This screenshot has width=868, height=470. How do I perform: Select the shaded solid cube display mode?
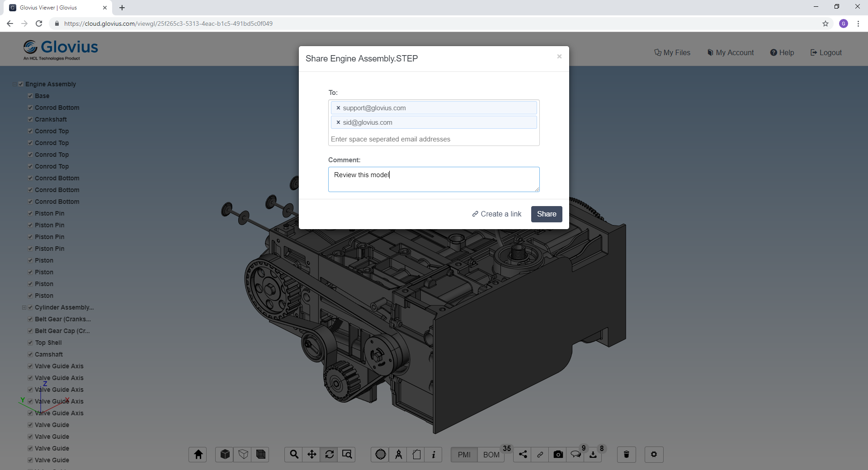coord(225,454)
